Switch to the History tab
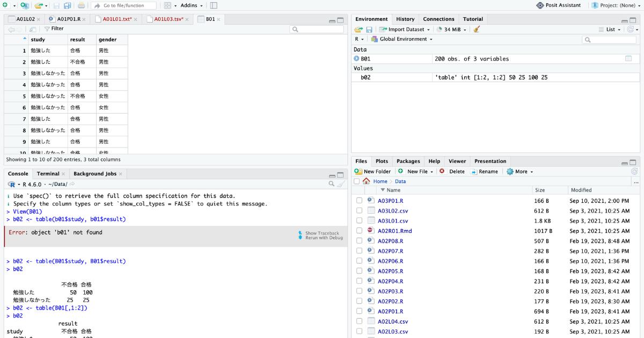Image resolution: width=644 pixels, height=338 pixels. (405, 19)
